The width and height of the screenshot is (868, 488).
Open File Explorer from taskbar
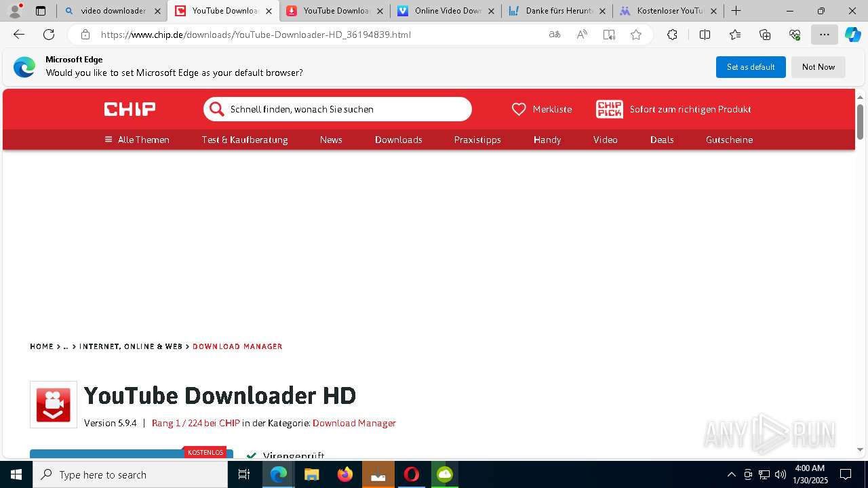point(311,474)
